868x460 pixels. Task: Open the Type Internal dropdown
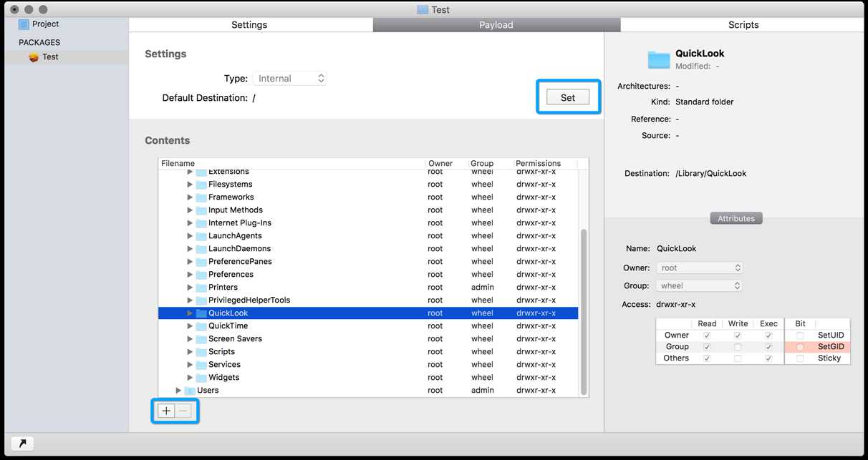coord(289,79)
